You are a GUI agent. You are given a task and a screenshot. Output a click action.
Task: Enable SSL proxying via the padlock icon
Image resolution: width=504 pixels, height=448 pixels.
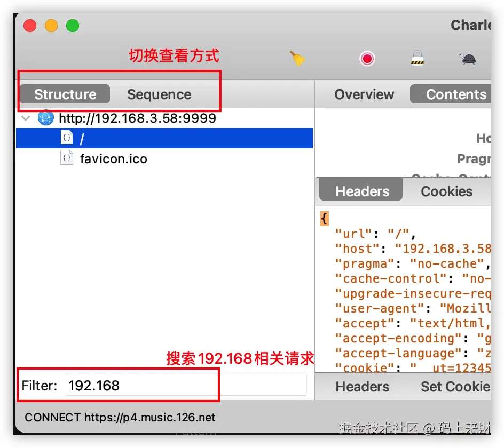point(417,59)
